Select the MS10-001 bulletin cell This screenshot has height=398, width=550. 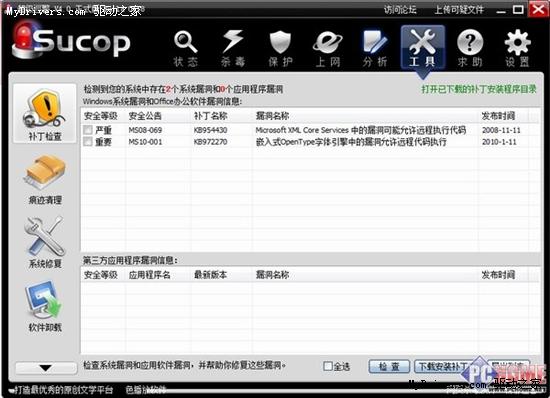[x=145, y=142]
